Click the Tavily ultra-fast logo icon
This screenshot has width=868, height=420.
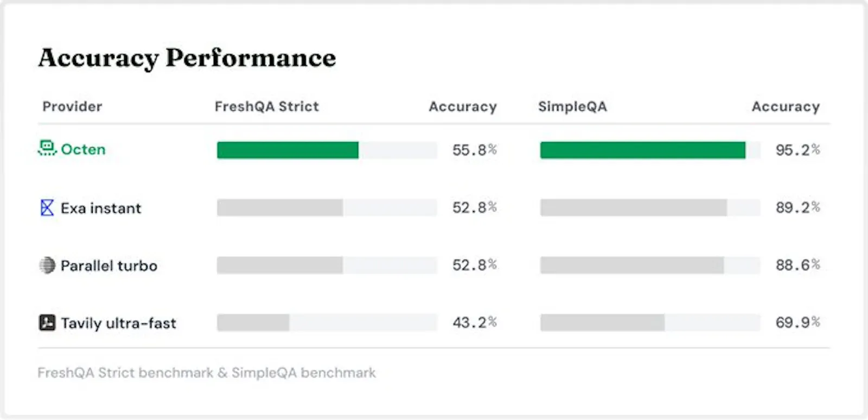click(x=47, y=323)
